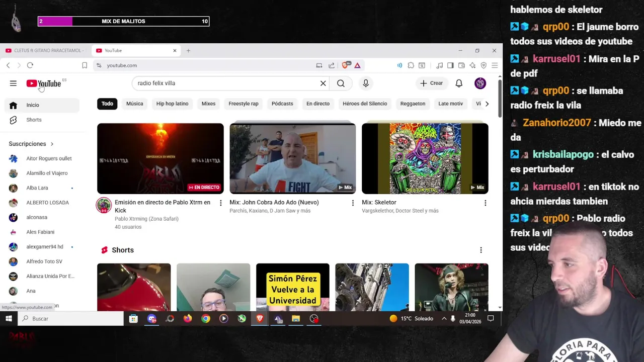Open the account avatar menu

(x=480, y=83)
